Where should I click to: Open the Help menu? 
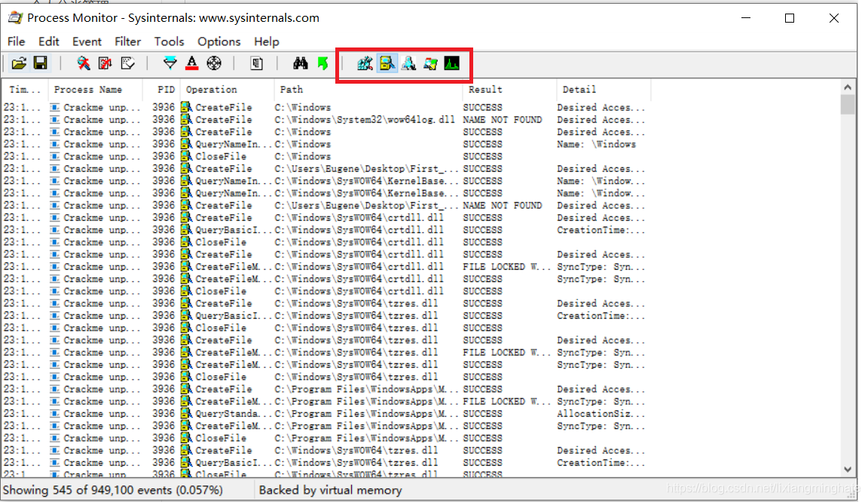[x=266, y=41]
